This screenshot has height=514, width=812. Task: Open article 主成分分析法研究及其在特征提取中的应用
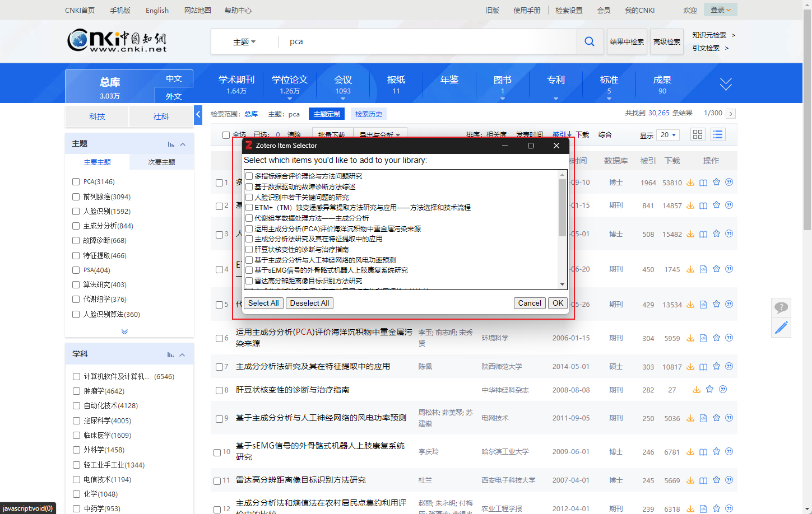(313, 366)
